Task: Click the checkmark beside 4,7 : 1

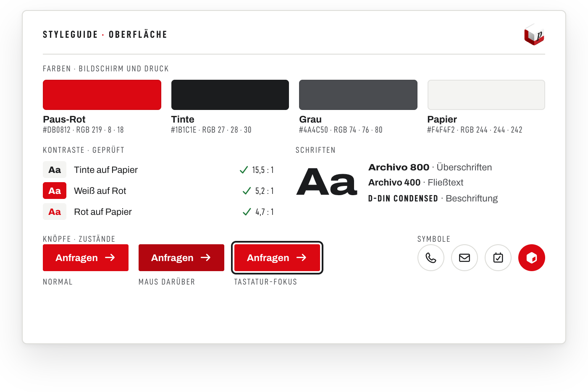Action: [247, 212]
